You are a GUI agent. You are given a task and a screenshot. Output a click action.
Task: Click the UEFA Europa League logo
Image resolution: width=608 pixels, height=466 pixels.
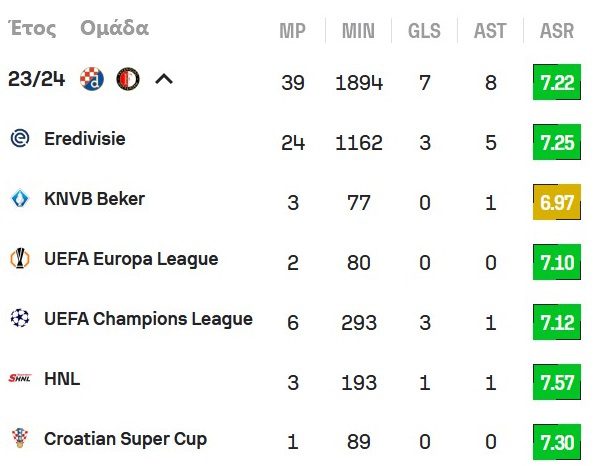pos(19,259)
